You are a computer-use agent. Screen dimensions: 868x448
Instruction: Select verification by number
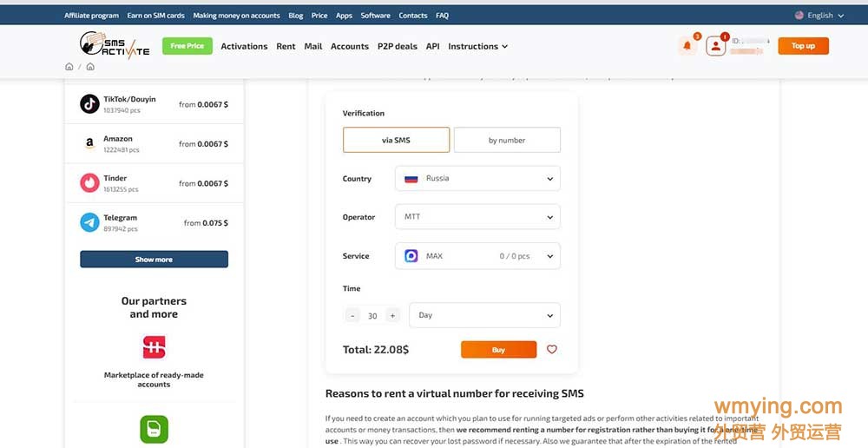[507, 140]
